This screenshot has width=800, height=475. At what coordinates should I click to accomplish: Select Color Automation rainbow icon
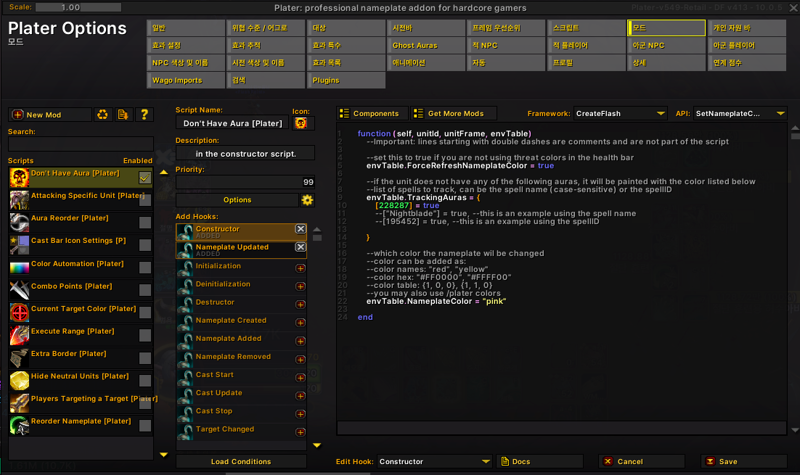(x=19, y=267)
